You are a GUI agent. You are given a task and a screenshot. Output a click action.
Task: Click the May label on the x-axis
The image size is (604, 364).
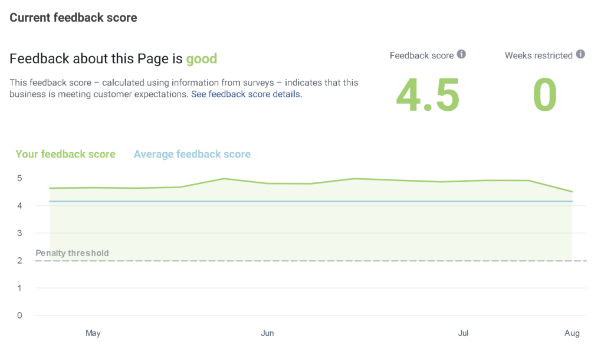click(93, 333)
